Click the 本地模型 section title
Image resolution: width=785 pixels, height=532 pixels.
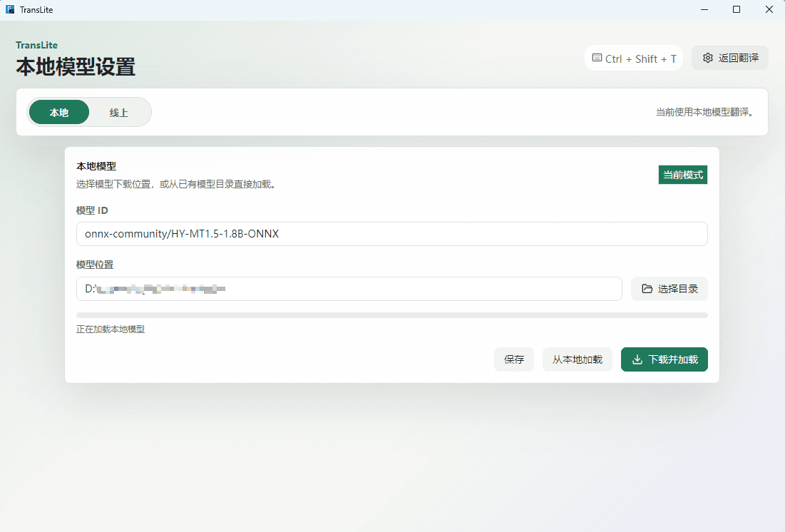coord(96,166)
